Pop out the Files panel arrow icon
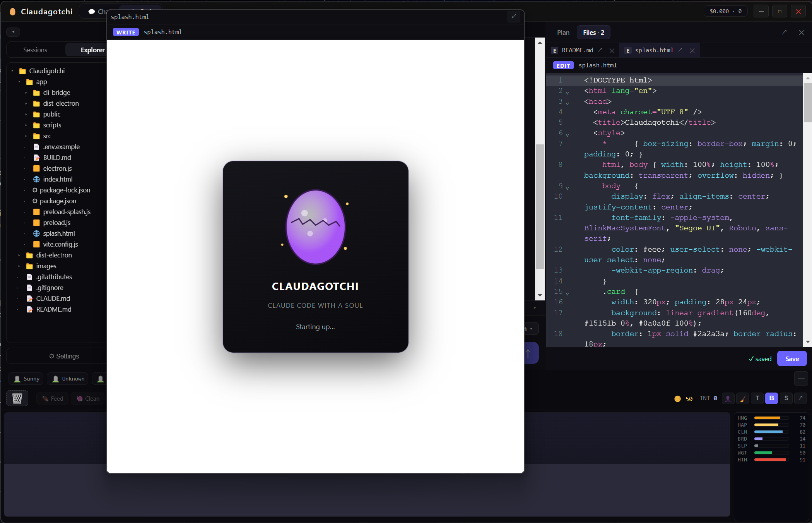Image resolution: width=812 pixels, height=523 pixels. (x=784, y=33)
